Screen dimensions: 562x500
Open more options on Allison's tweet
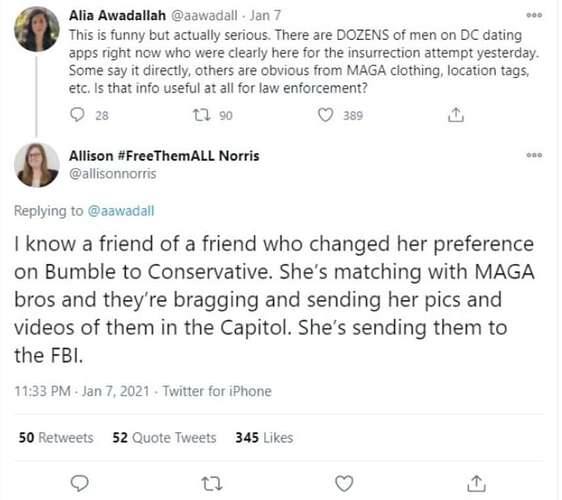tap(534, 155)
